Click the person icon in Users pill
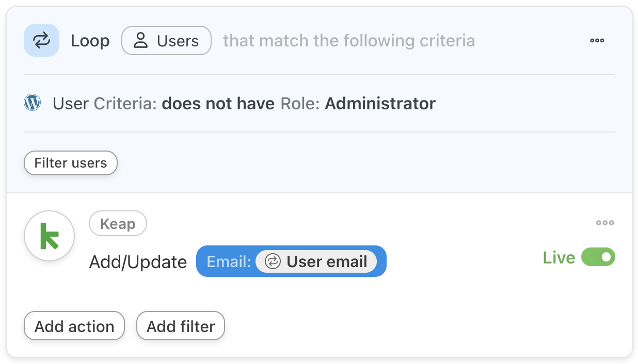This screenshot has width=638, height=364. click(140, 41)
